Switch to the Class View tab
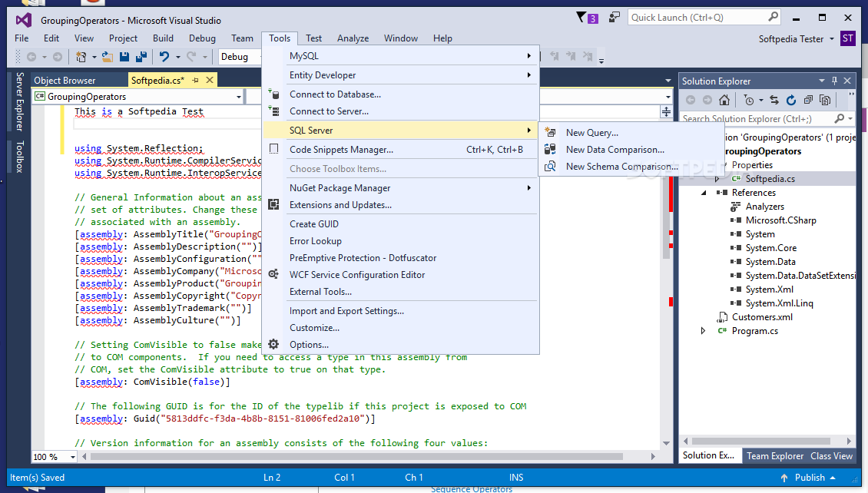Image resolution: width=868 pixels, height=493 pixels. pos(831,456)
